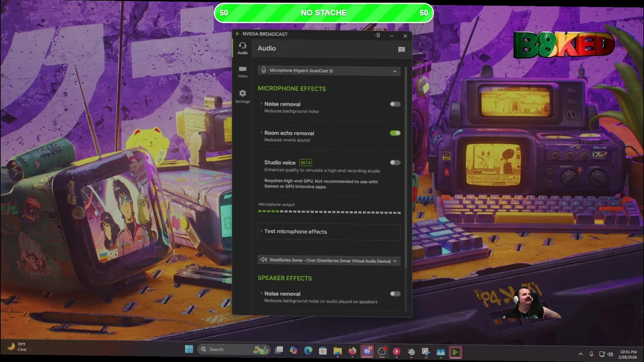Image resolution: width=644 pixels, height=362 pixels.
Task: Open the Windows Start menu
Action: (189, 349)
